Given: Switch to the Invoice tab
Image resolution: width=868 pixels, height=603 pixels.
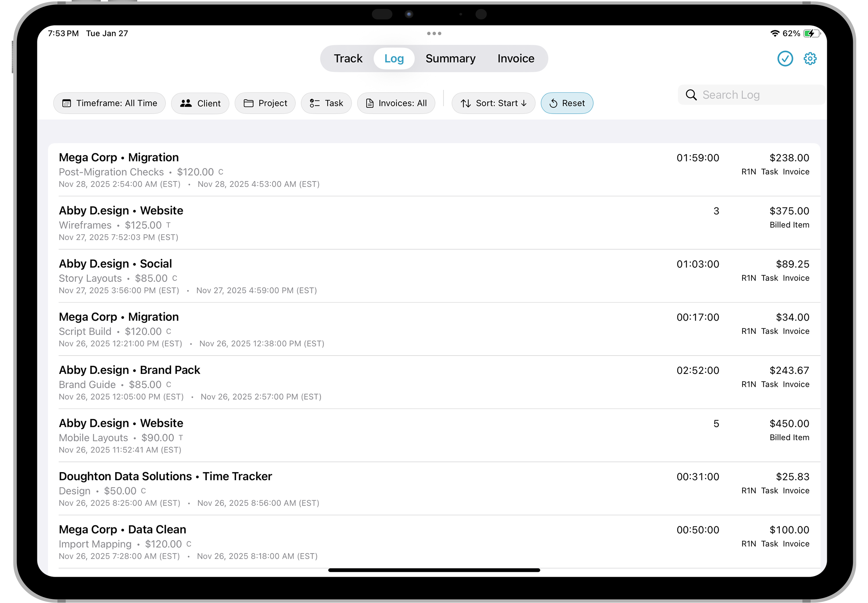Looking at the screenshot, I should click(515, 58).
